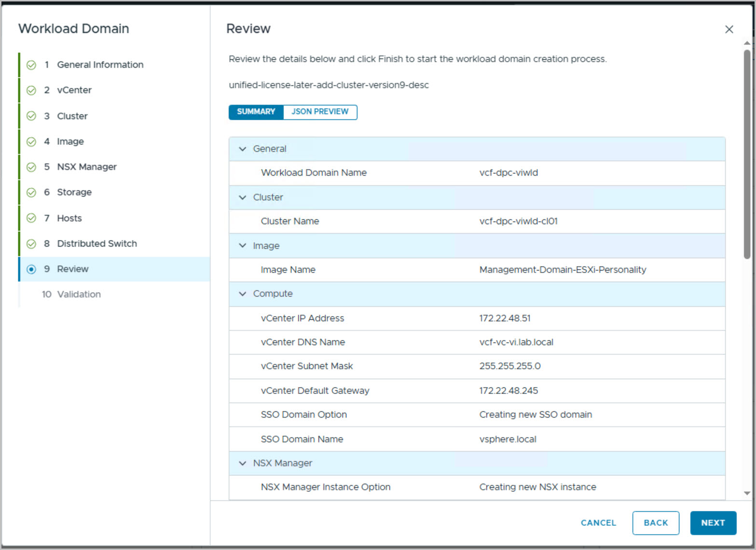
Task: Click the cluster name value vcf-dpc-viwld-cl01
Action: [518, 221]
